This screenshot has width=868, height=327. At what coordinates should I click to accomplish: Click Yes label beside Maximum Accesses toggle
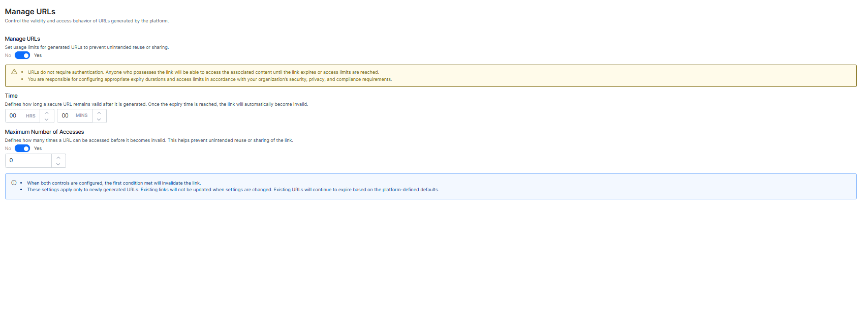[38, 148]
